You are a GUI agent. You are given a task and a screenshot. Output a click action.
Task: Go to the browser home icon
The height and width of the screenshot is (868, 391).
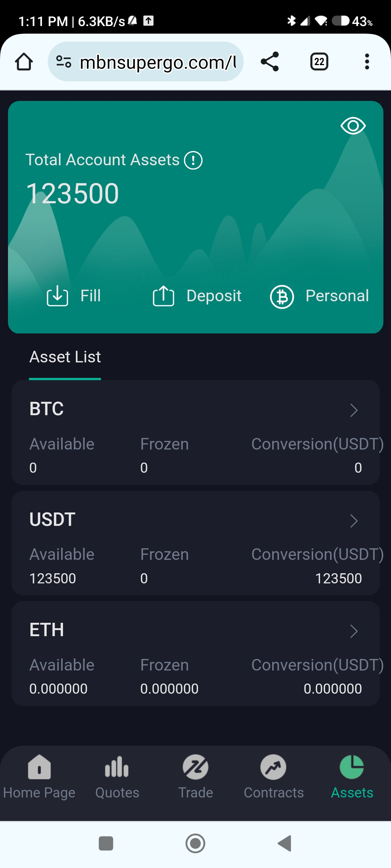pos(24,61)
